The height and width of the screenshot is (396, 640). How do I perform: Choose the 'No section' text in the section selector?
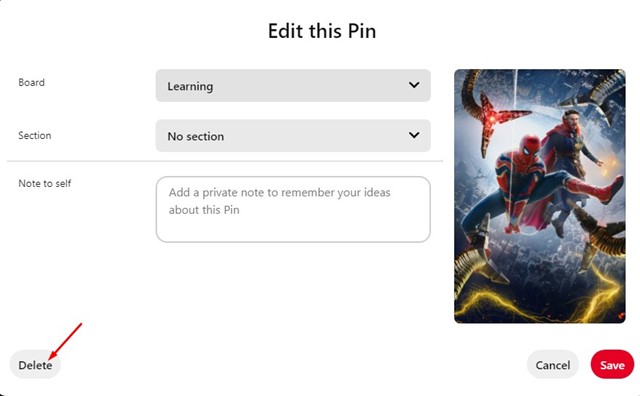click(196, 136)
